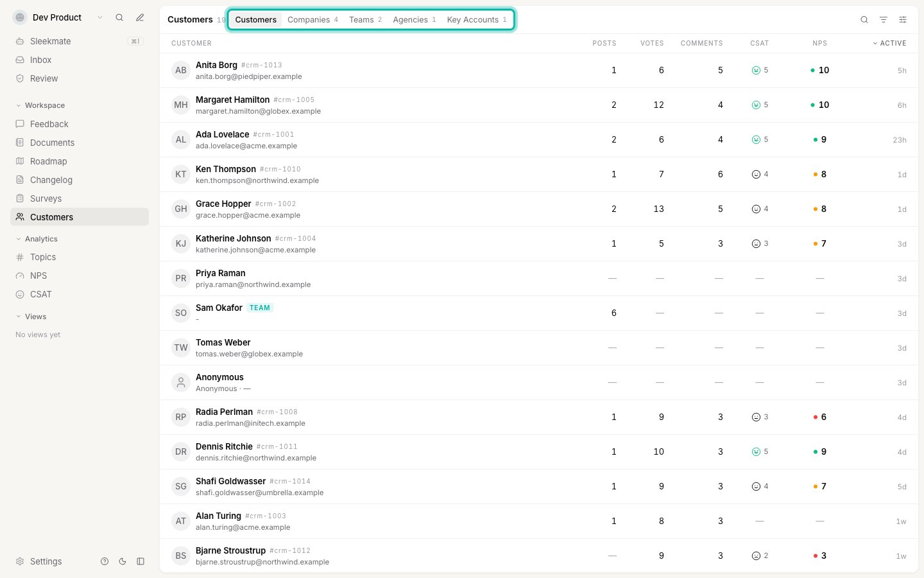Open the Review section
The width and height of the screenshot is (924, 578).
pos(80,78)
